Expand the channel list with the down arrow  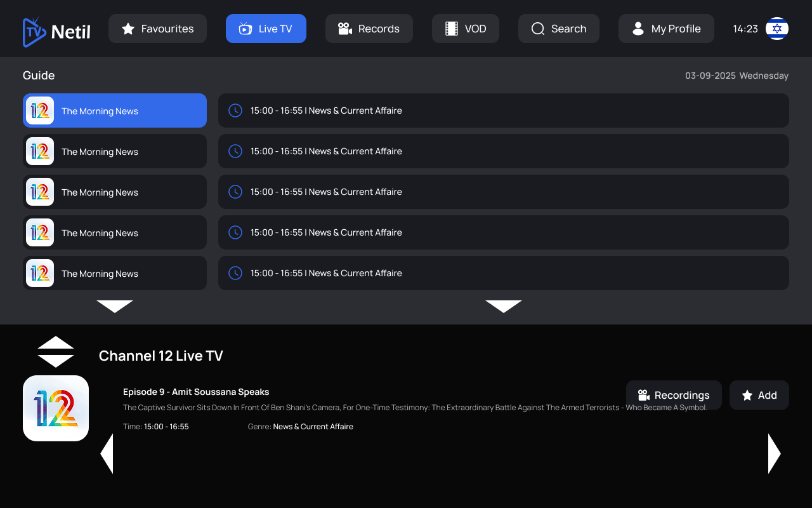[114, 306]
